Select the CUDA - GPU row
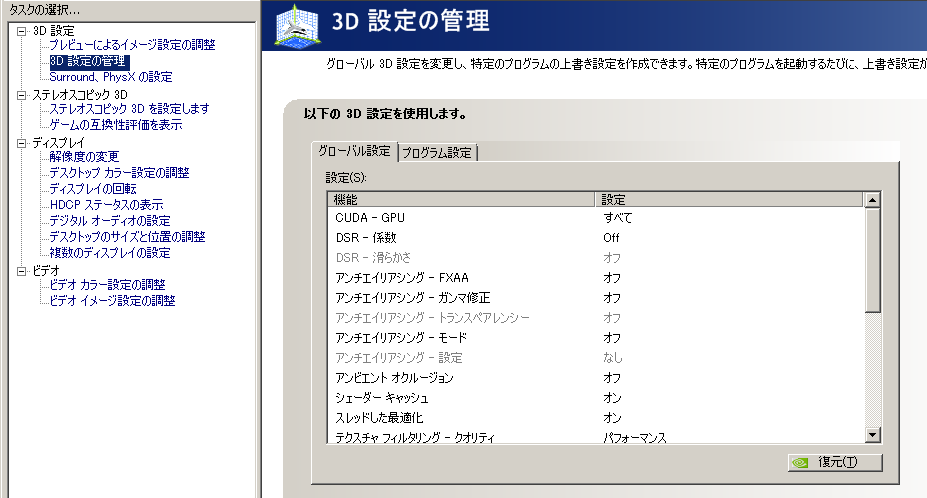Screen dimensions: 927x498 pyautogui.click(x=595, y=218)
